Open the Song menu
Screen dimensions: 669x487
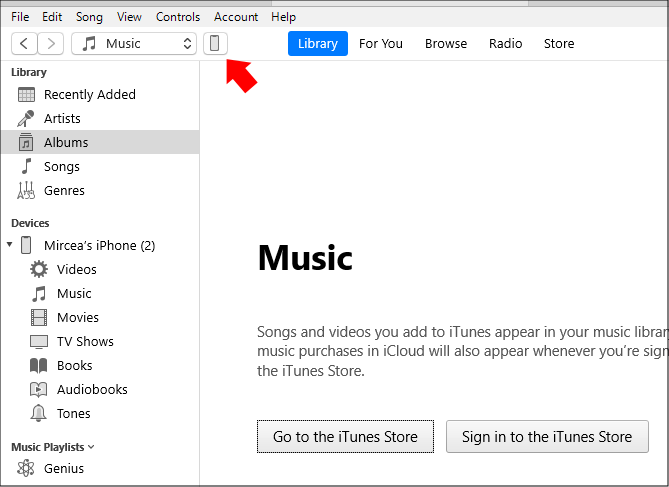[x=89, y=17]
